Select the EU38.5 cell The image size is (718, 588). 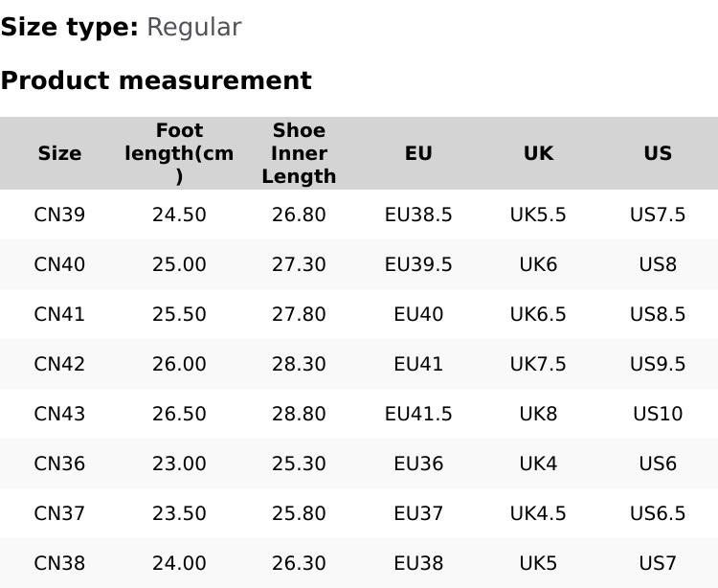[x=418, y=215]
